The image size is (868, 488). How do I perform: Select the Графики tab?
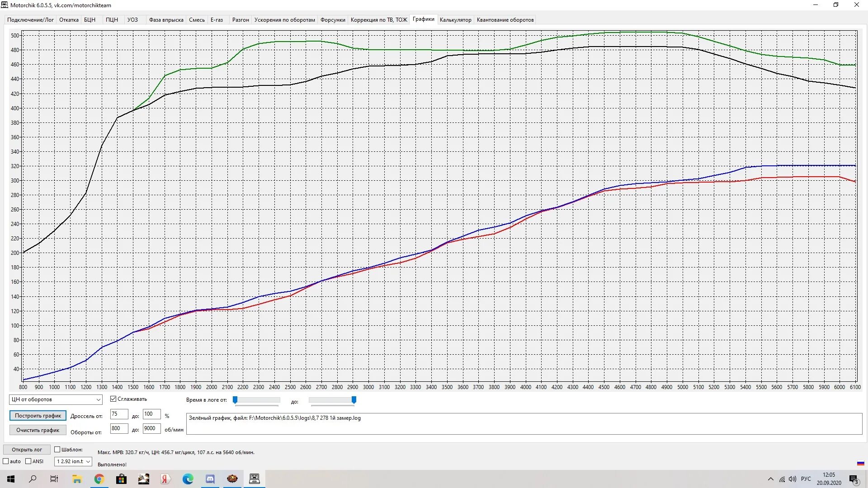[x=423, y=19]
